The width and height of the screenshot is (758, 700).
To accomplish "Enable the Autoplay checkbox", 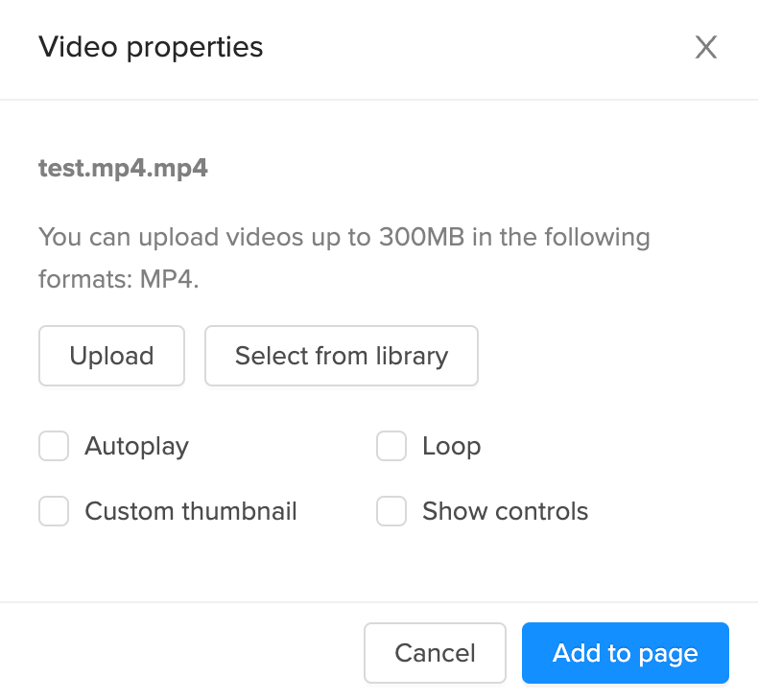I will point(54,446).
